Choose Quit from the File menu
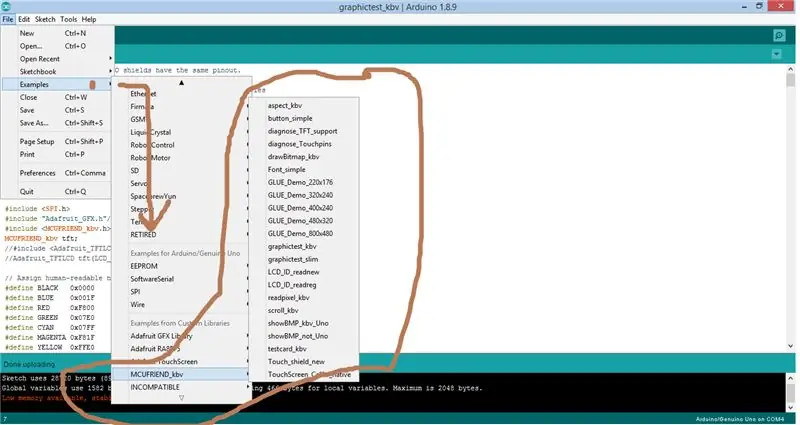The image size is (800, 425). pyautogui.click(x=58, y=191)
